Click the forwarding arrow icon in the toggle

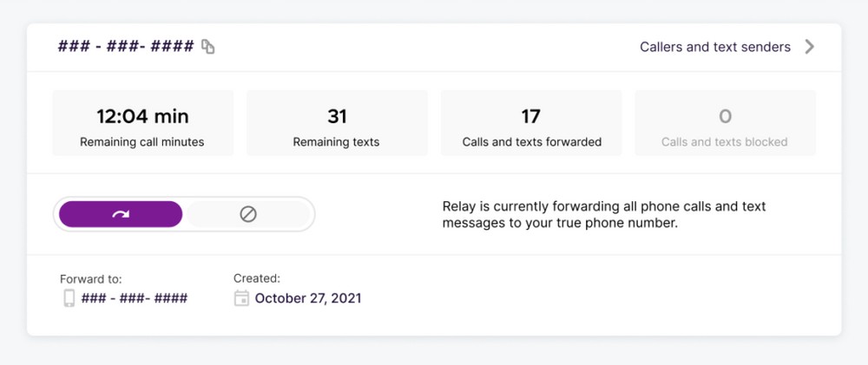[121, 214]
